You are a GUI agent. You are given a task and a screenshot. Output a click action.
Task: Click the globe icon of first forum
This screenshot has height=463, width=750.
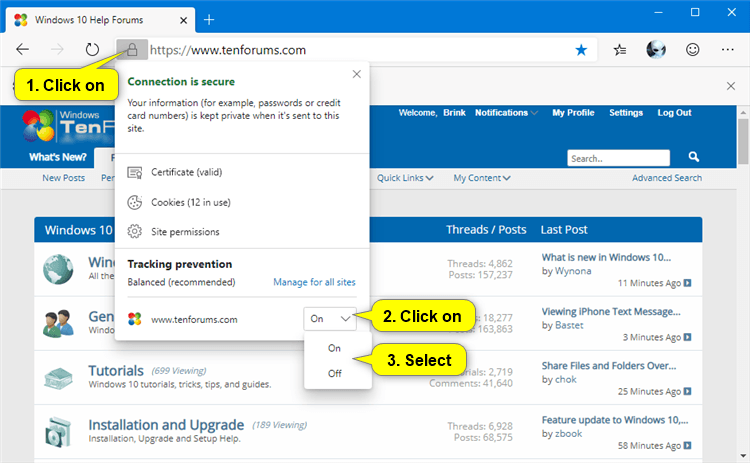[58, 269]
